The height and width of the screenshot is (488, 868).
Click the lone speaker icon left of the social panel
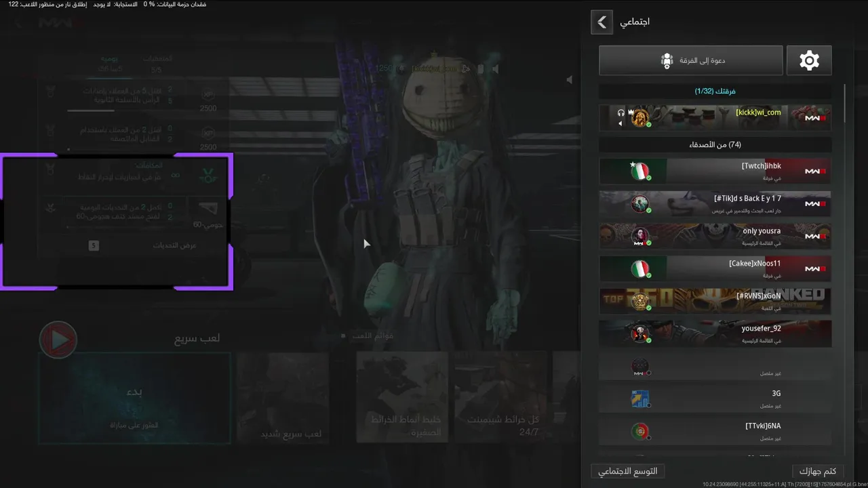569,79
